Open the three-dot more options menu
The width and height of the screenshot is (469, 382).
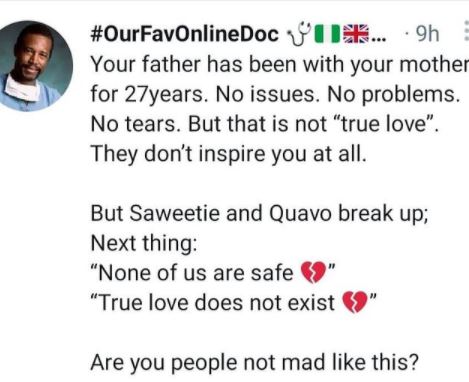466,31
